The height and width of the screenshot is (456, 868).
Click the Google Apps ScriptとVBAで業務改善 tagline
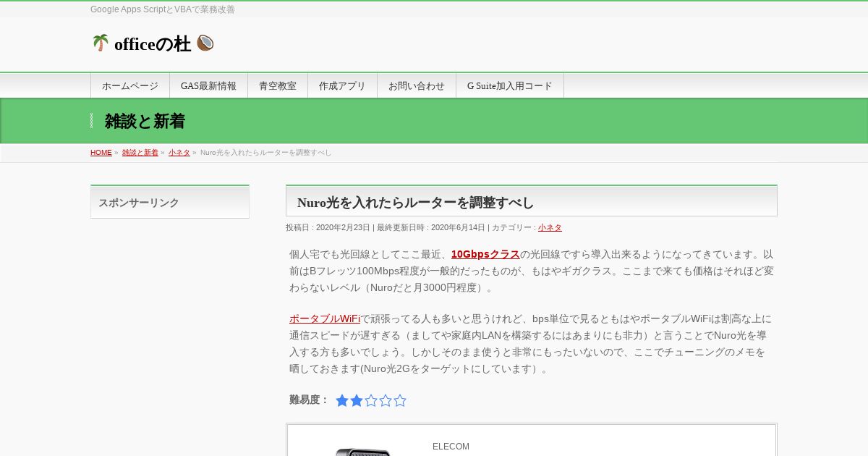[x=163, y=9]
